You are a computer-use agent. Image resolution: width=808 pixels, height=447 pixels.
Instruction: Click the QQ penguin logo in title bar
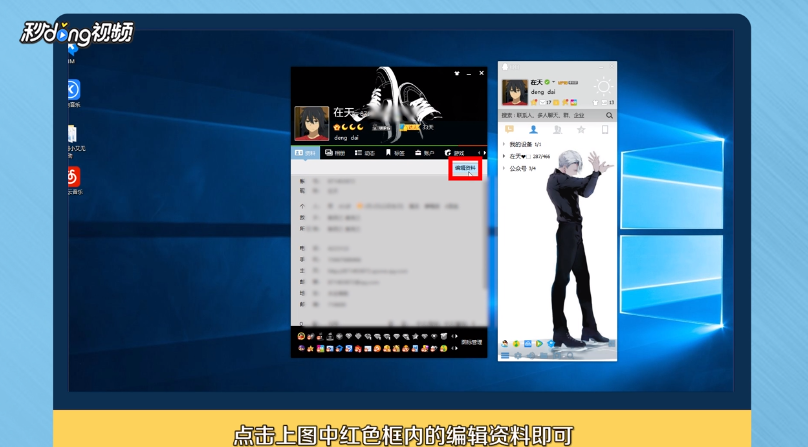click(505, 67)
